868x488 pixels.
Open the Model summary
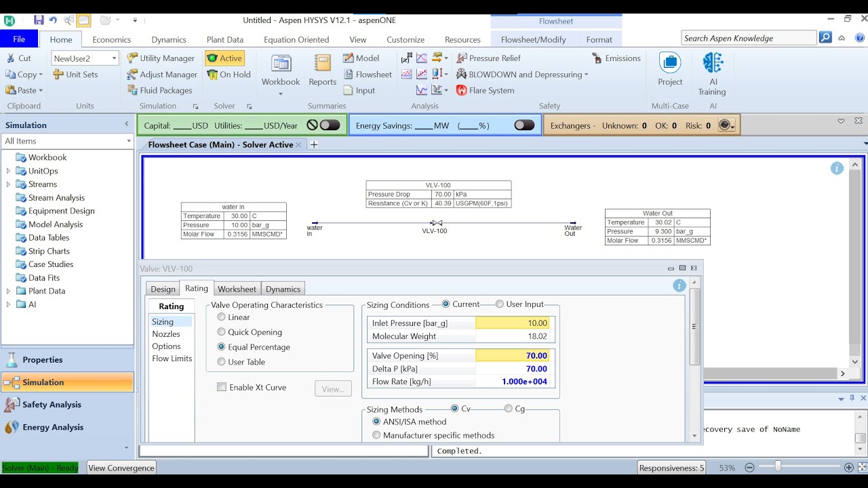(x=361, y=58)
